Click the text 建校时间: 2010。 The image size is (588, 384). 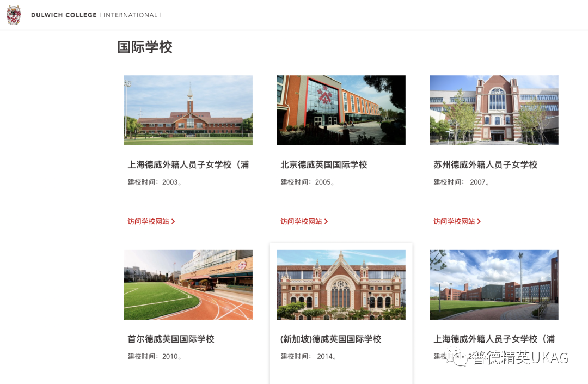155,357
